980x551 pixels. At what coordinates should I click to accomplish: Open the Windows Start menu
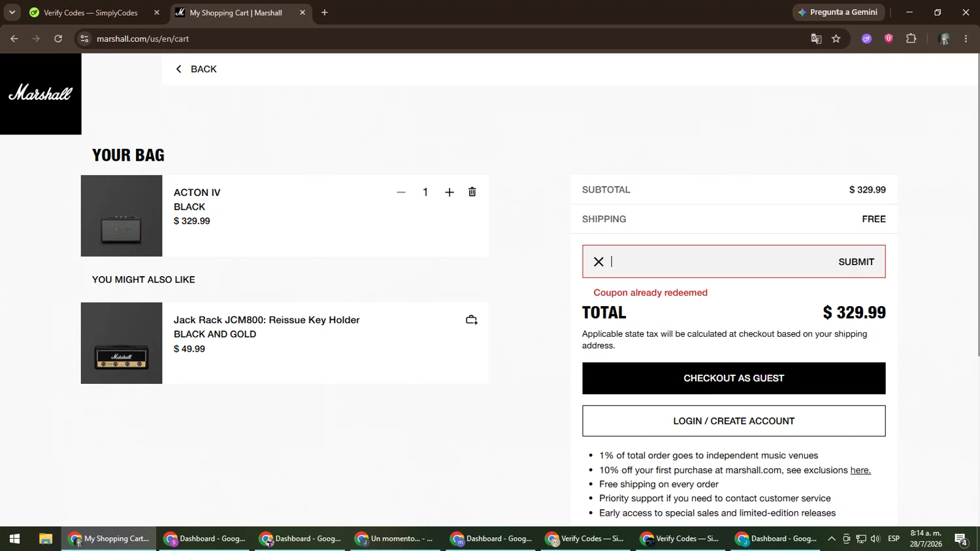click(14, 539)
